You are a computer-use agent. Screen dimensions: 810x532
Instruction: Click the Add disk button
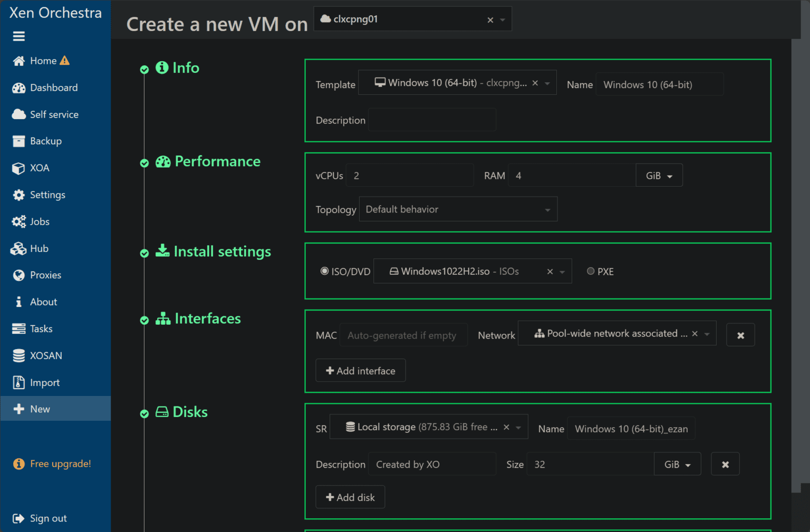coord(350,497)
